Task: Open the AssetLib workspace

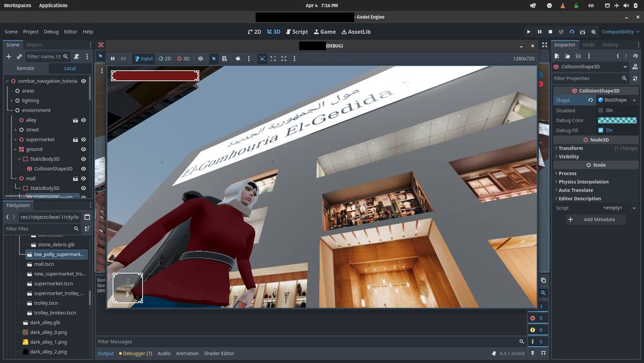Action: pyautogui.click(x=356, y=32)
